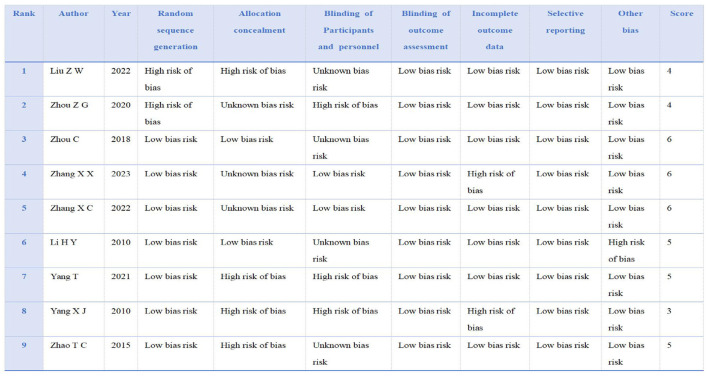Image resolution: width=708 pixels, height=377 pixels.
Task: Select the 'Year' column header
Action: point(121,14)
